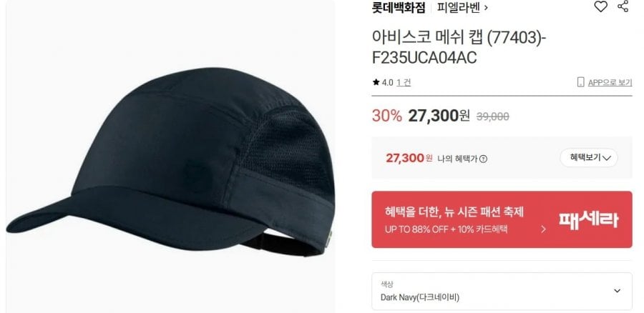Click the 27,300원 sale price

coord(439,116)
